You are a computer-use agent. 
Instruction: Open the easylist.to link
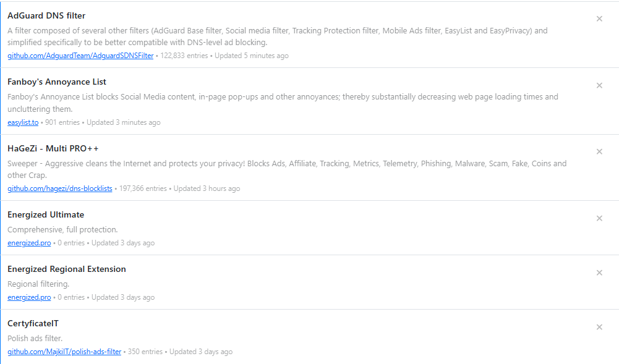click(x=23, y=122)
